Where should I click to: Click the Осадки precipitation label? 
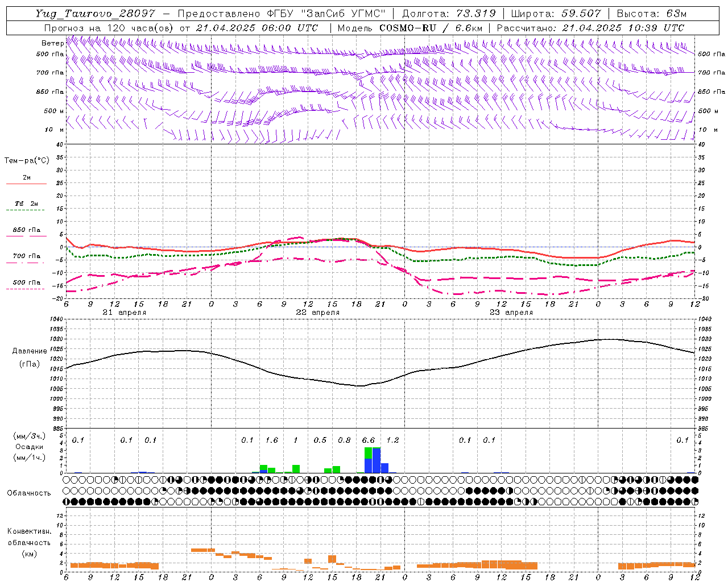29,447
